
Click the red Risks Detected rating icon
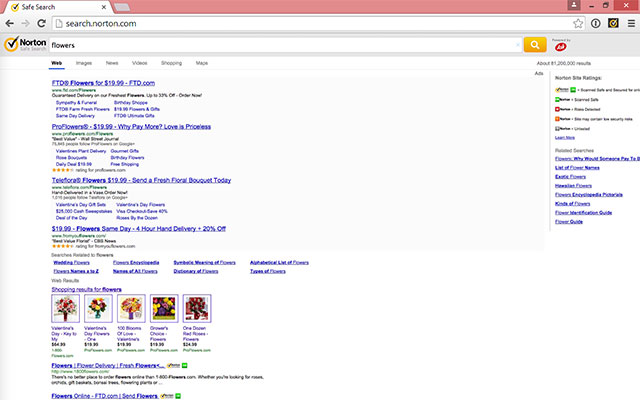pyautogui.click(x=558, y=109)
